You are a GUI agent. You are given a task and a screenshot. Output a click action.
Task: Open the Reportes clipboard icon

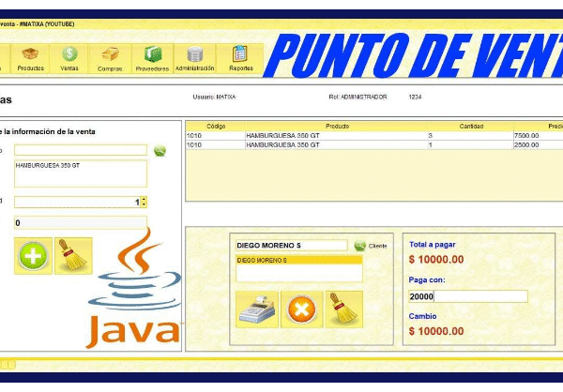click(x=240, y=58)
